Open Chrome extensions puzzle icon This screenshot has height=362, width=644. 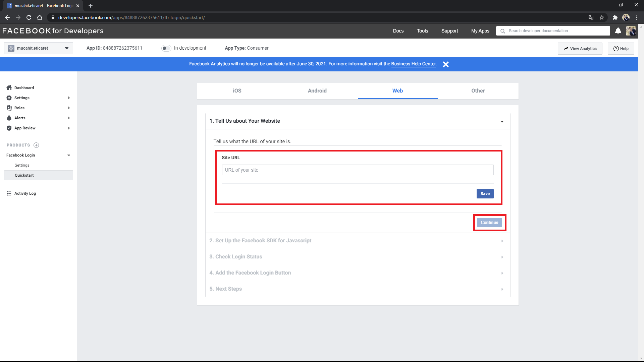tap(615, 17)
